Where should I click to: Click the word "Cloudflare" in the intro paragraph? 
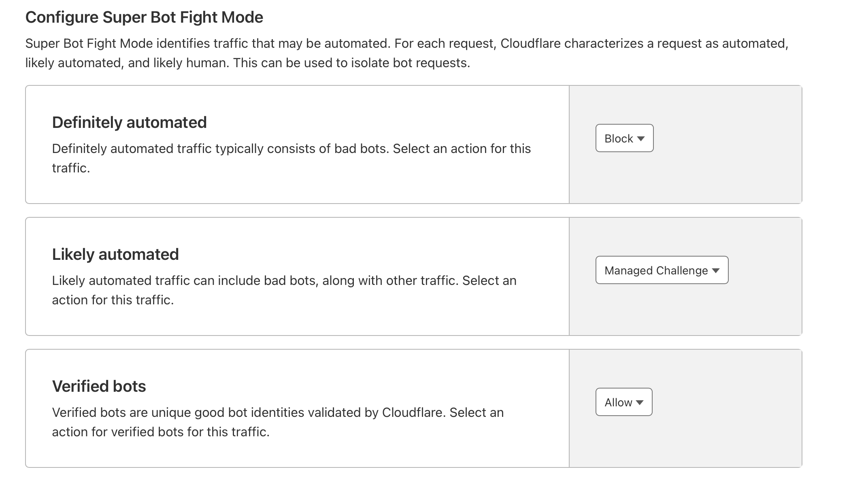coord(530,44)
